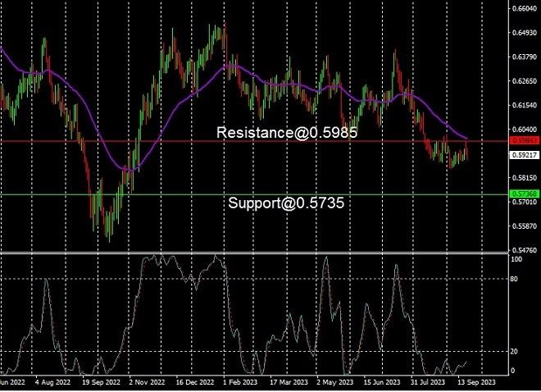Click the 0.64930 price axis label

[525, 33]
